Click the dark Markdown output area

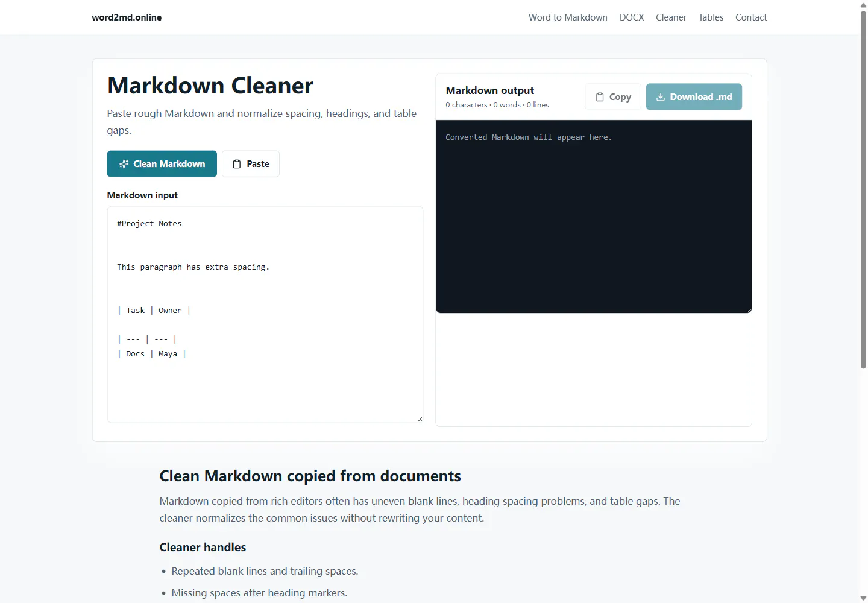tap(594, 216)
